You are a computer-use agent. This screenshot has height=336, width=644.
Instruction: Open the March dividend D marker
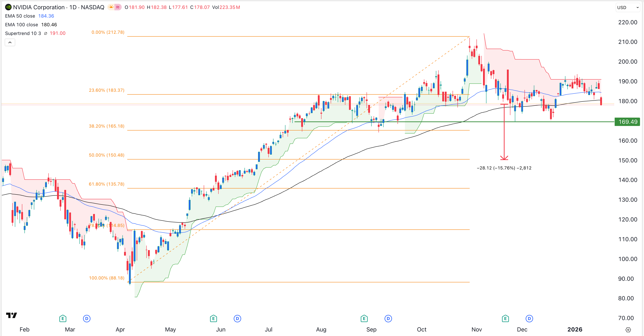click(x=87, y=318)
